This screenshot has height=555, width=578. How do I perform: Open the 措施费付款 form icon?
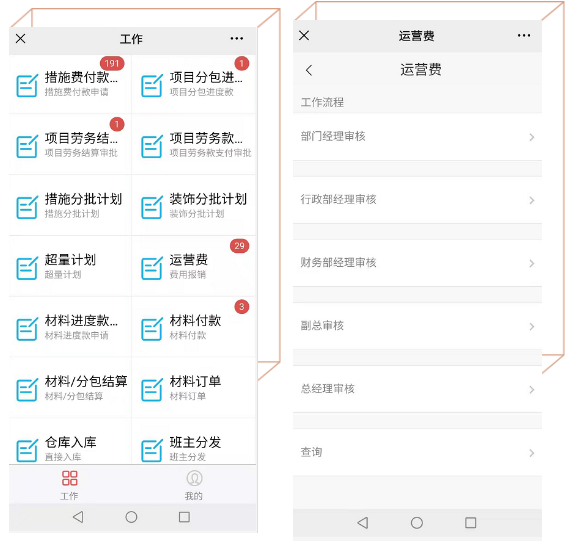27,85
